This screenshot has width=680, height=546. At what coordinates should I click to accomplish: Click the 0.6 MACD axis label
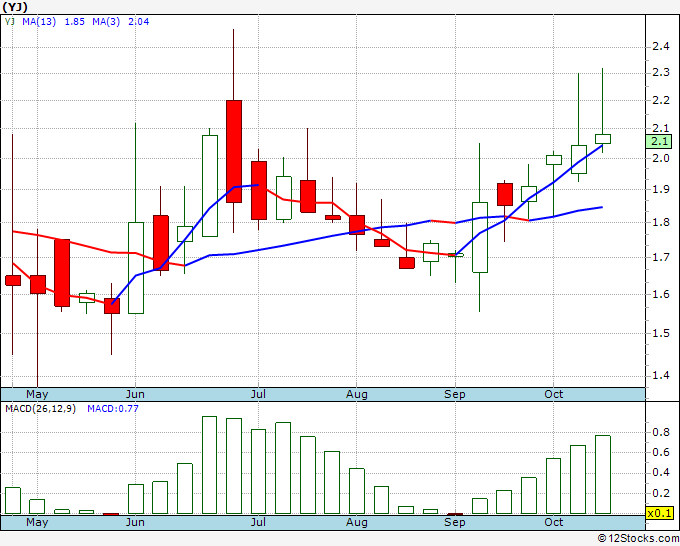pos(661,452)
